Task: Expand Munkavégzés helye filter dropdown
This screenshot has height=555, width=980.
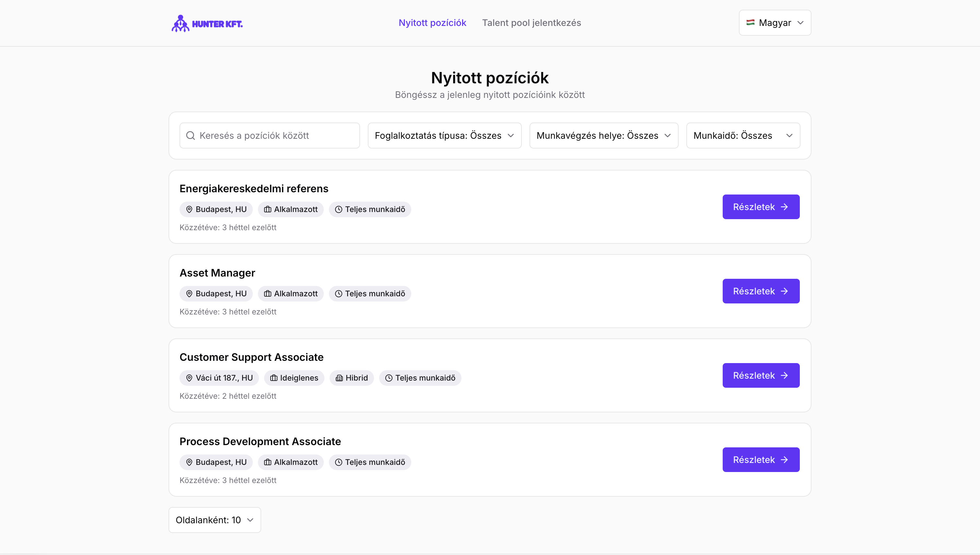Action: pos(603,135)
